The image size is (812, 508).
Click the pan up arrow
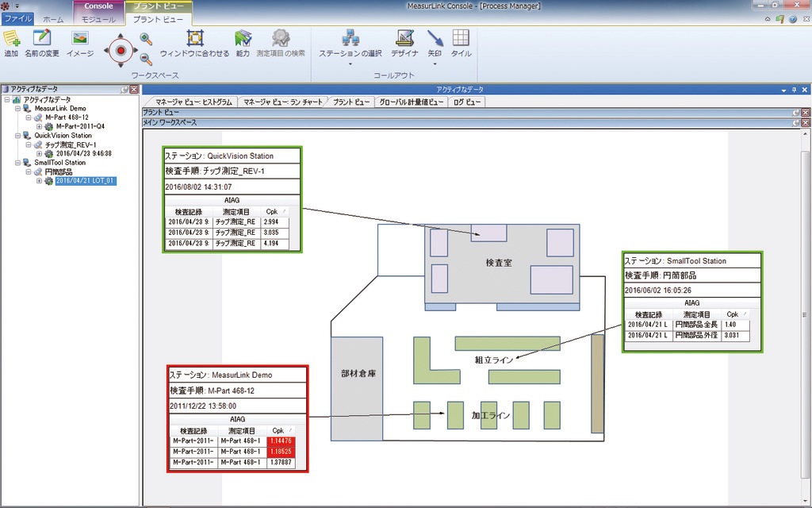pyautogui.click(x=121, y=37)
